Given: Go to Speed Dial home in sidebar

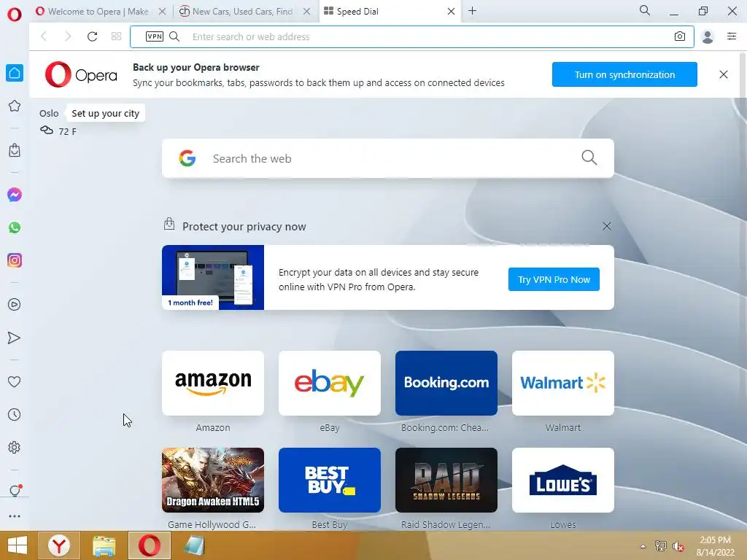Looking at the screenshot, I should 15,73.
